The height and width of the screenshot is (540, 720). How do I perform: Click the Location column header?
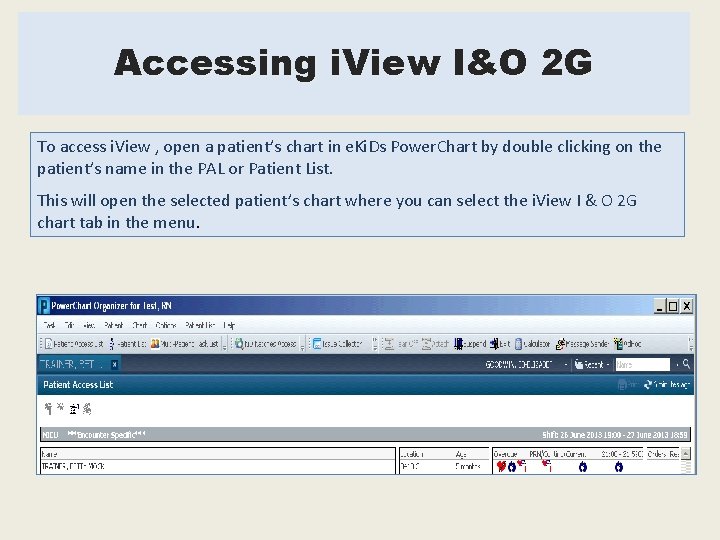[411, 454]
